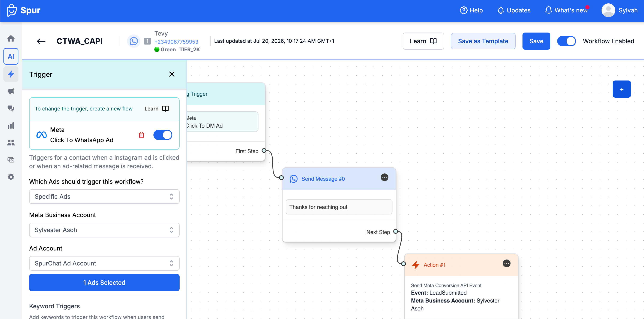
Task: Click Learn link in trigger notice
Action: click(x=157, y=109)
